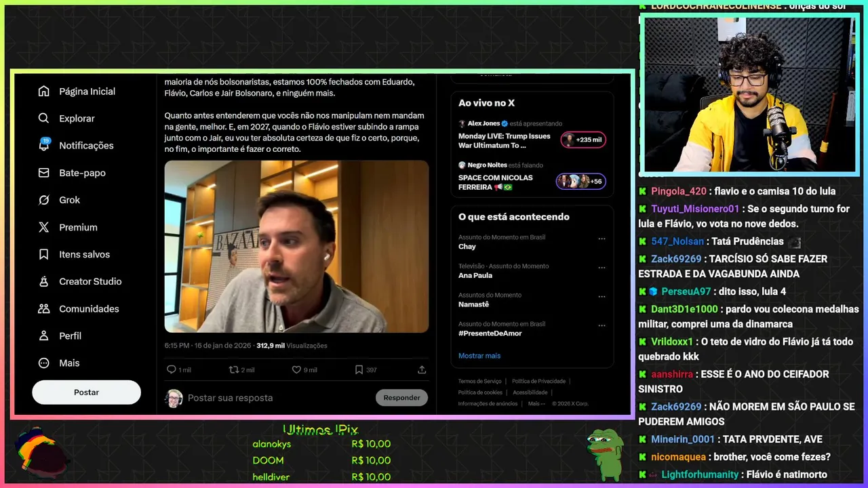Open Termos de Serviço footer link
The width and height of the screenshot is (868, 488).
(x=479, y=381)
